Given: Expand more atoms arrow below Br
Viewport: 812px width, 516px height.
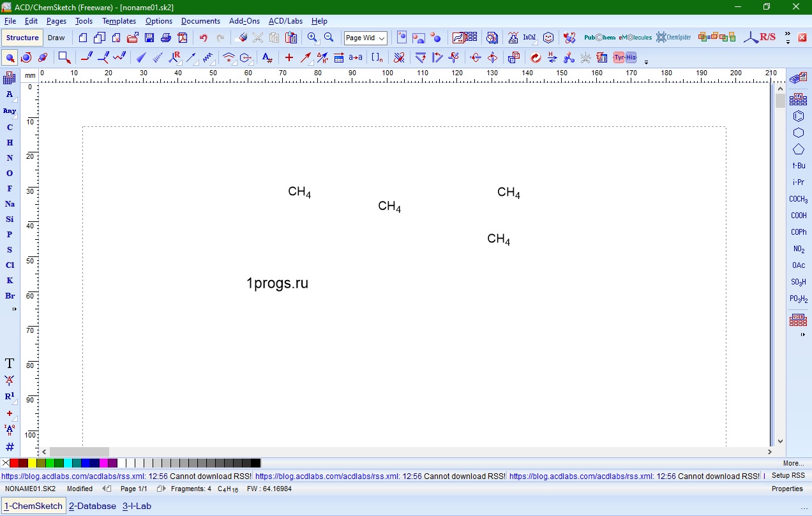Looking at the screenshot, I should pos(15,309).
